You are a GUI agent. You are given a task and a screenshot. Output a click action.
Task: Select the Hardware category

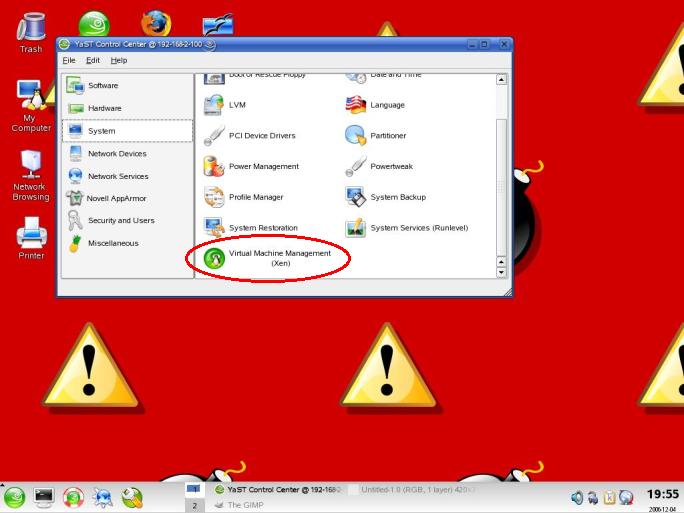pyautogui.click(x=127, y=108)
